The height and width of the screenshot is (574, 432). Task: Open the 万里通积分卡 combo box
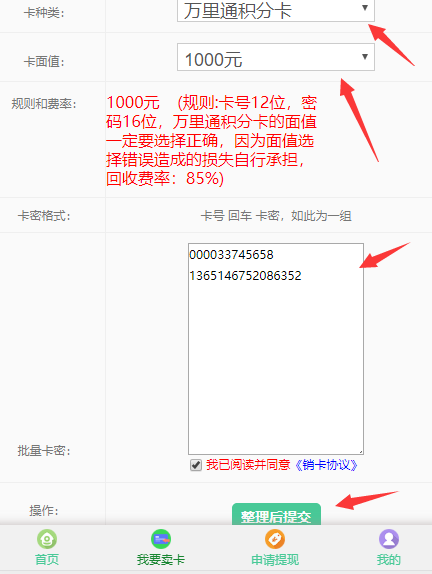276,11
